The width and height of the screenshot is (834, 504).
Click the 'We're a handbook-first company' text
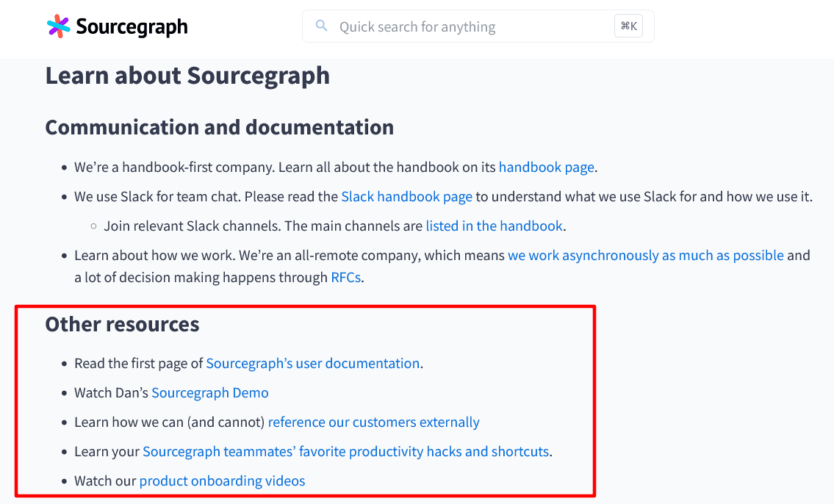pos(175,168)
